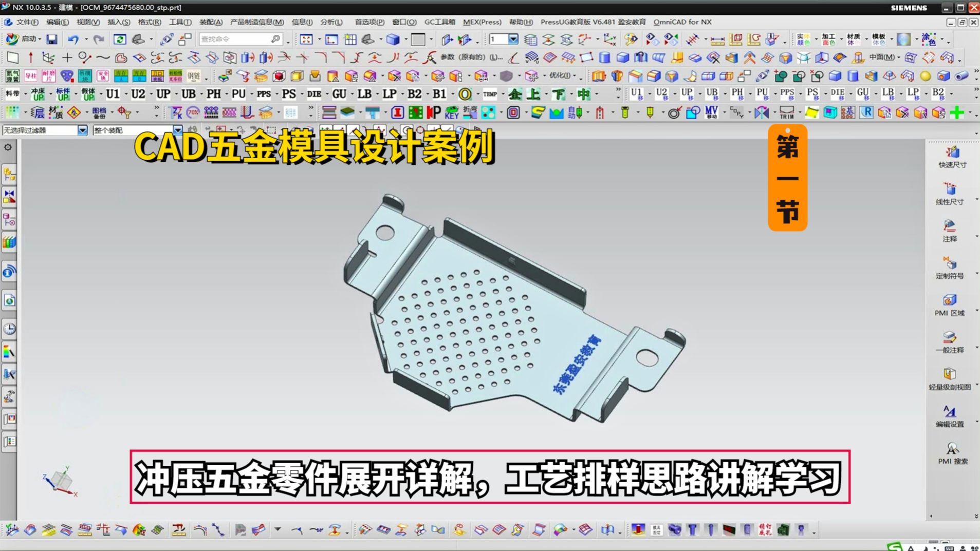The image size is (980, 551).
Task: Click the yellow ring O icon
Action: pos(465,94)
